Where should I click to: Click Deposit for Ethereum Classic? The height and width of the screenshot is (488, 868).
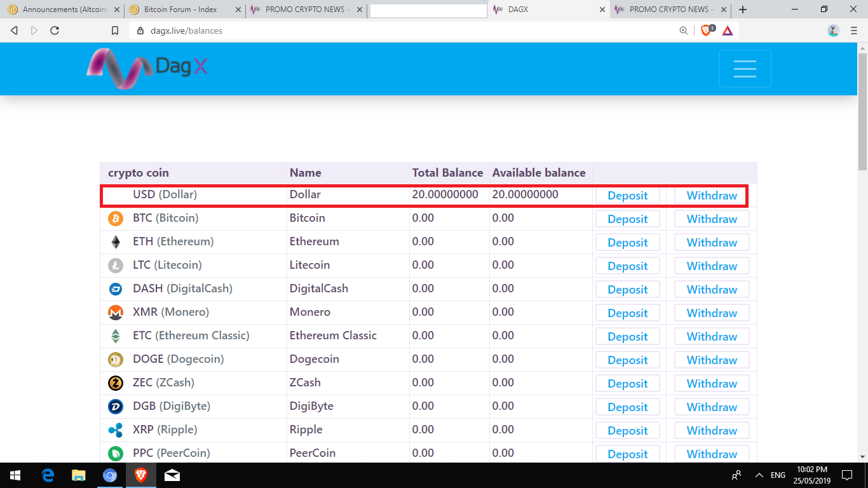[627, 337]
